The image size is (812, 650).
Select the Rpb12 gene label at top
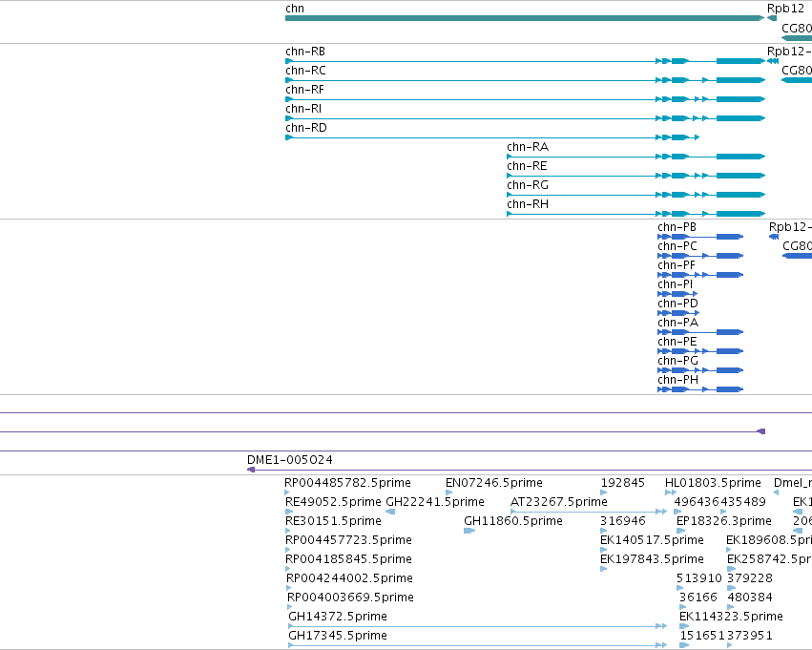click(x=785, y=9)
